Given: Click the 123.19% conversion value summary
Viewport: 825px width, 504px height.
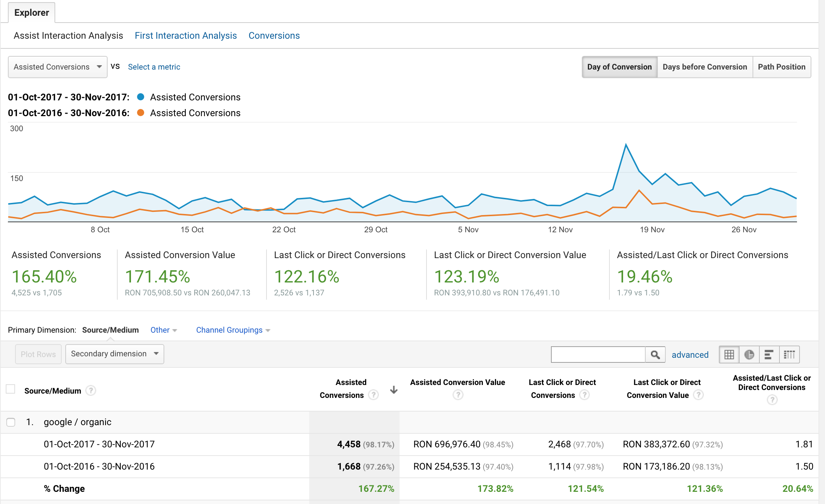Looking at the screenshot, I should 467,276.
